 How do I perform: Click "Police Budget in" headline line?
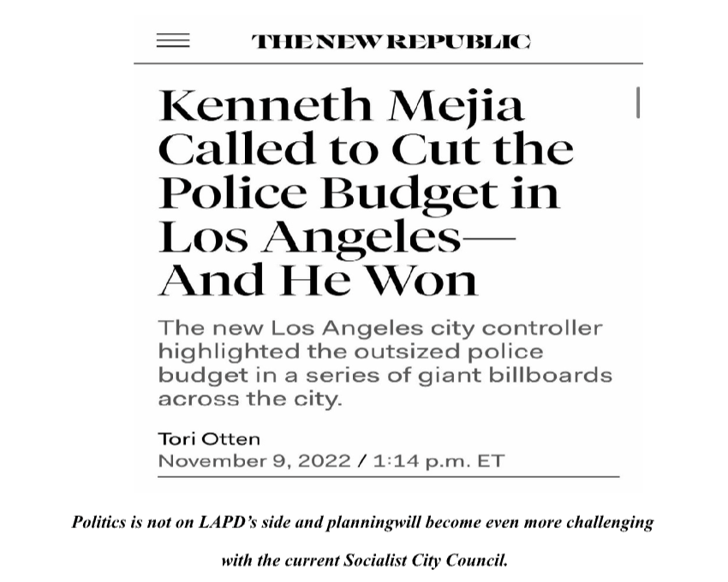pyautogui.click(x=359, y=193)
